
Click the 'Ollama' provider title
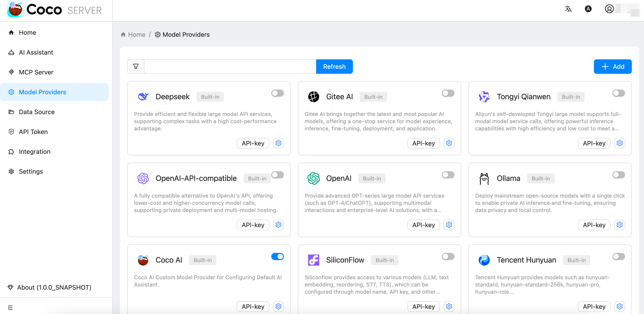(508, 178)
